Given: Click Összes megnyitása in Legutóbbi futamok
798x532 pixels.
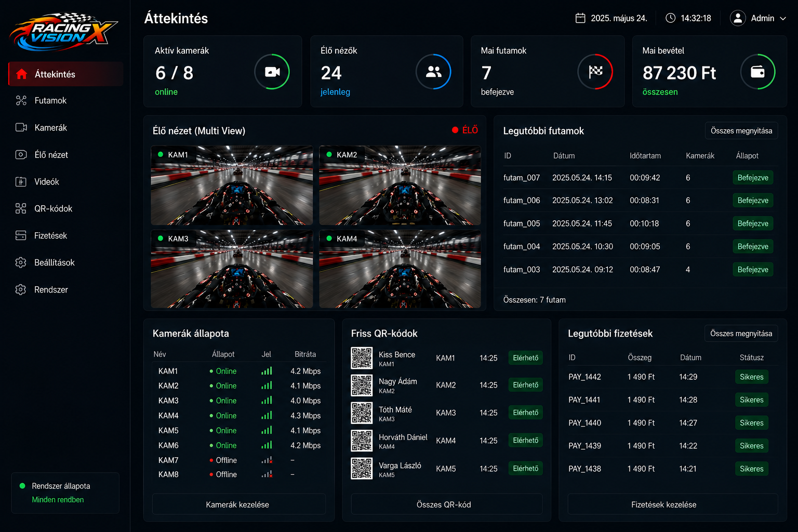Looking at the screenshot, I should (x=741, y=131).
